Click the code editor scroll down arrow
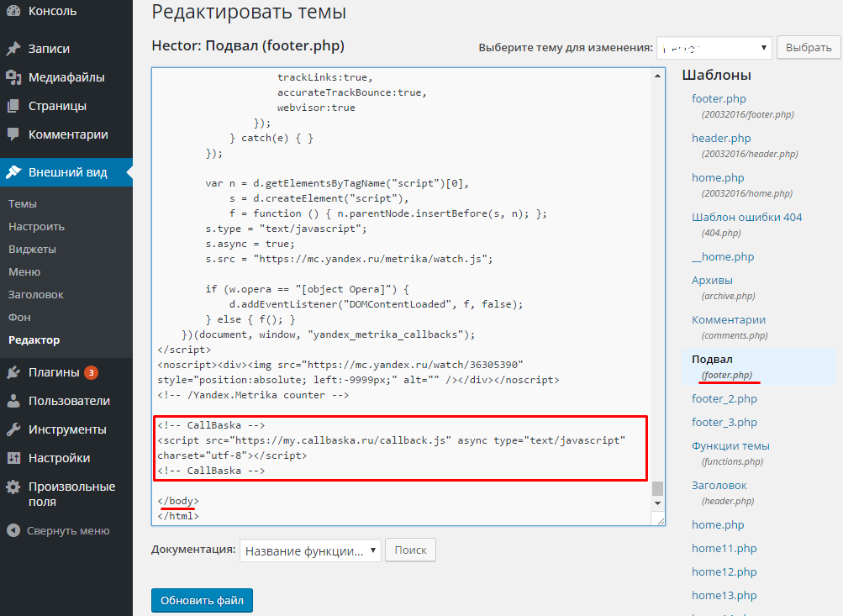This screenshot has height=616, width=843. 657,503
